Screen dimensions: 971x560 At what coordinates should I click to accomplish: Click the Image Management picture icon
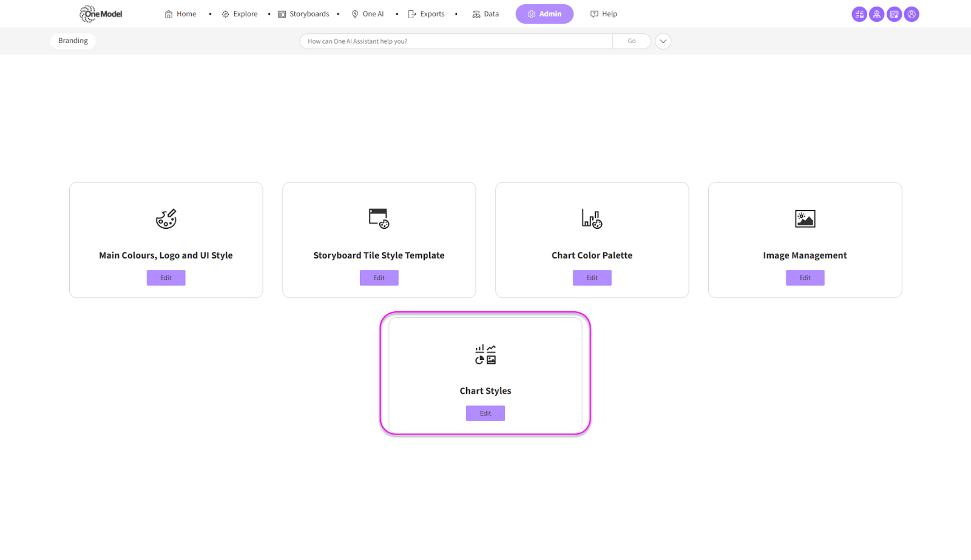[x=805, y=218]
